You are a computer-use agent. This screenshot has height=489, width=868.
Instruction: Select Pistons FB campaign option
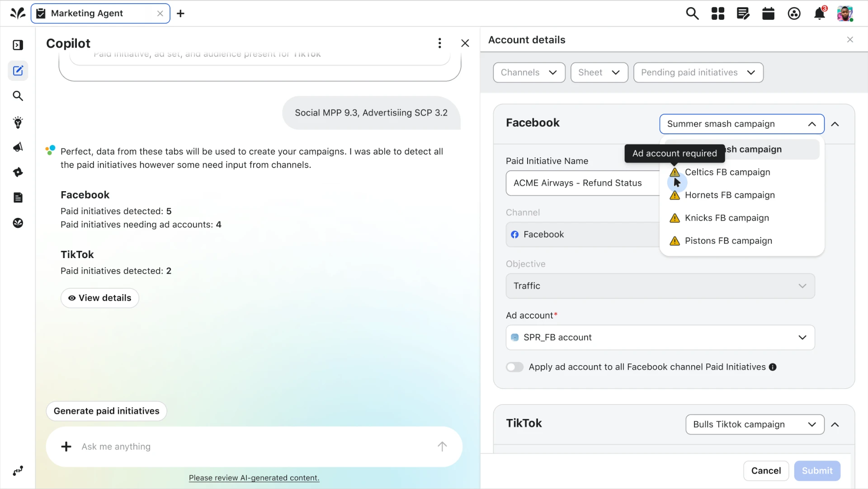pos(742,241)
